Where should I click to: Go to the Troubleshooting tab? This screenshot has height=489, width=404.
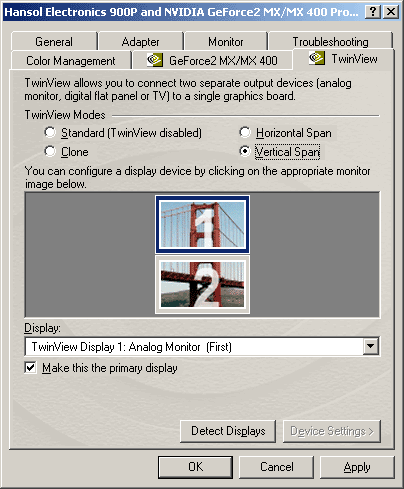pyautogui.click(x=330, y=41)
